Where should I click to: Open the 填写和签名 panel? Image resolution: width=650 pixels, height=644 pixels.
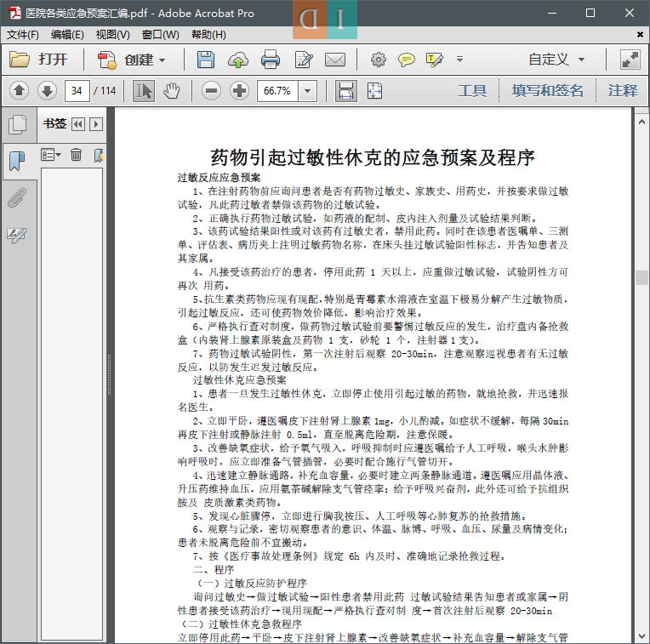click(547, 91)
